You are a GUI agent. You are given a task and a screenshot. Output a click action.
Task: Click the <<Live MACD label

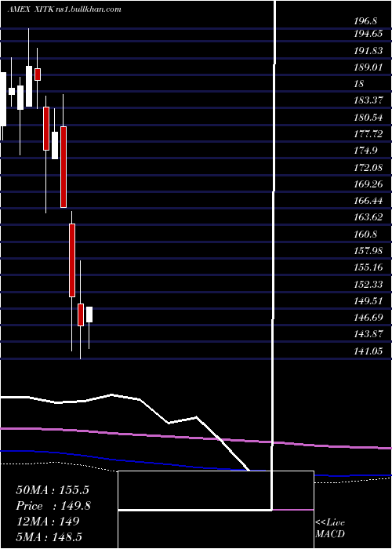(x=330, y=528)
